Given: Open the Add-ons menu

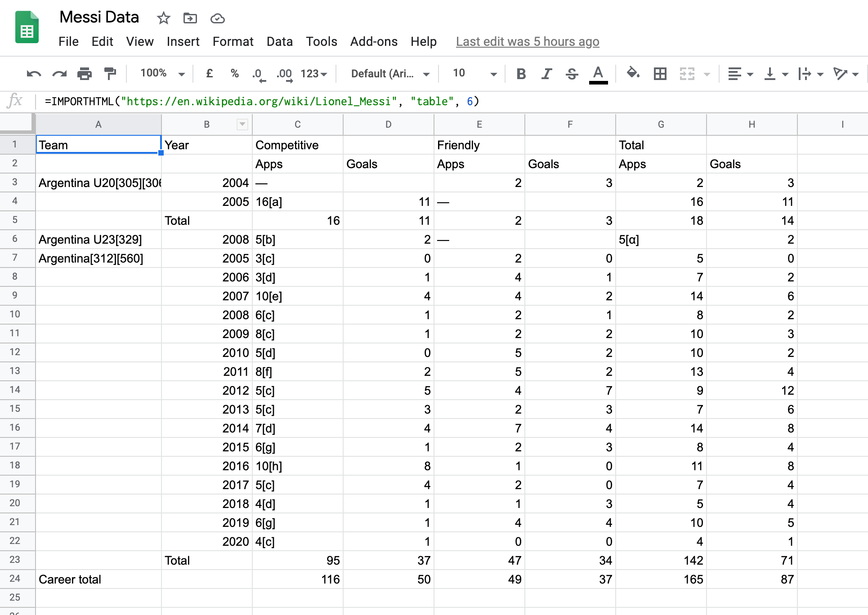Looking at the screenshot, I should pos(373,42).
